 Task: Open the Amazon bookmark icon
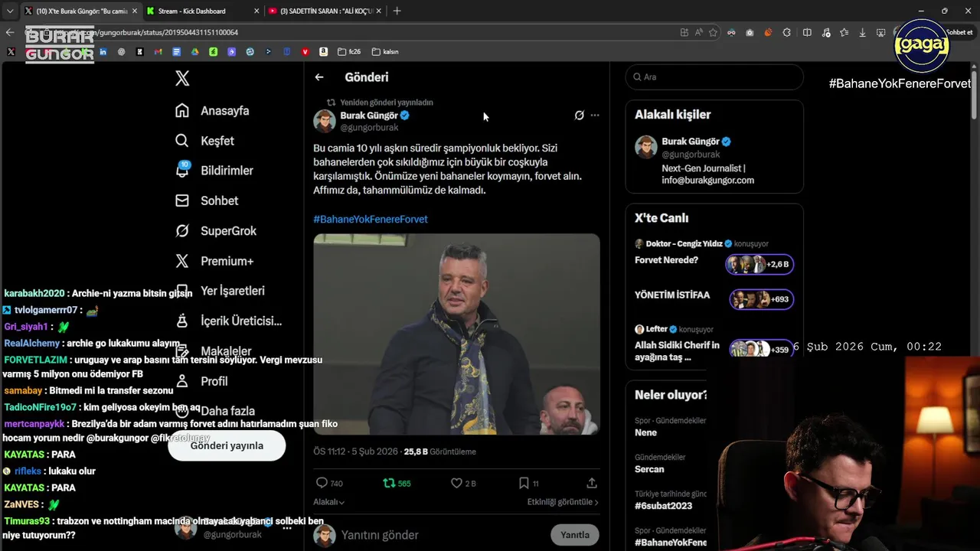(x=323, y=52)
